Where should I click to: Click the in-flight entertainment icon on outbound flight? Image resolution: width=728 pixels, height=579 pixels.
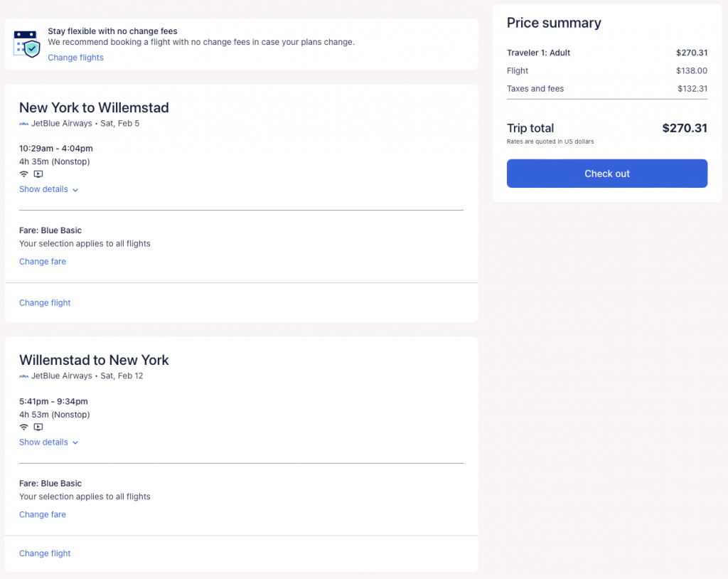click(38, 174)
